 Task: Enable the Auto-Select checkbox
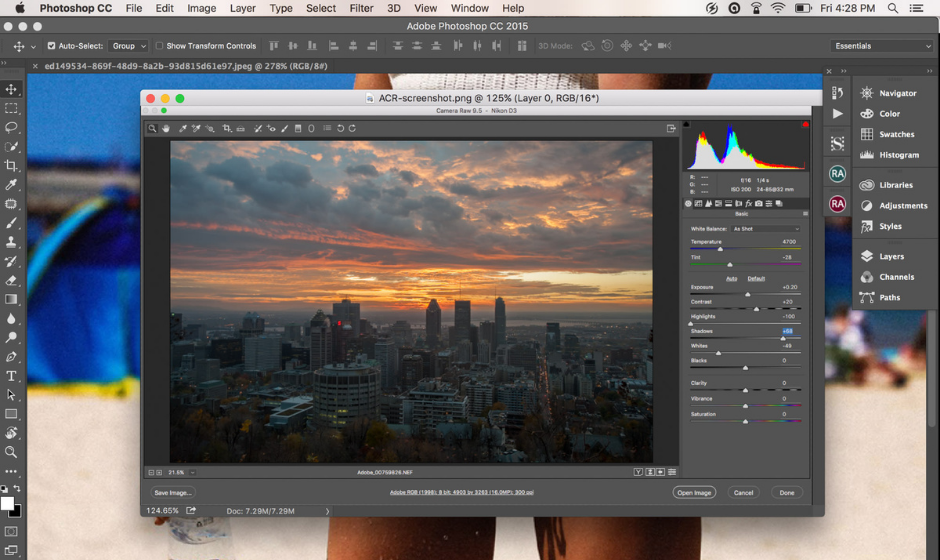point(51,46)
